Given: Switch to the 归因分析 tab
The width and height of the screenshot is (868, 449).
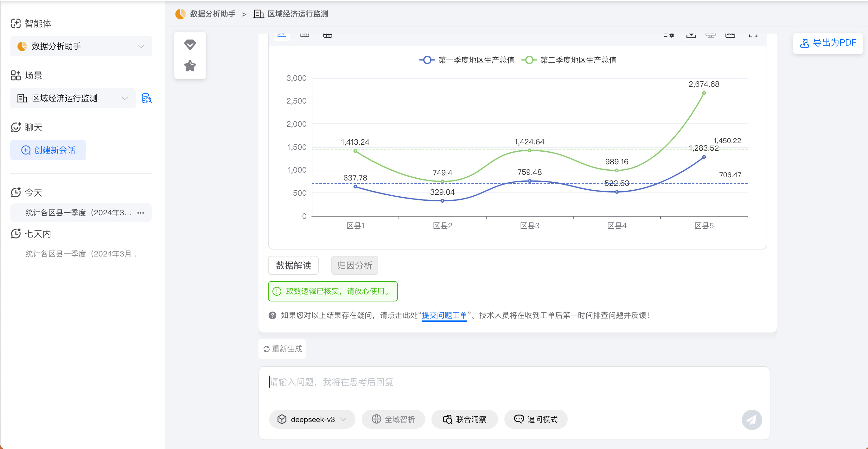Looking at the screenshot, I should (x=354, y=265).
